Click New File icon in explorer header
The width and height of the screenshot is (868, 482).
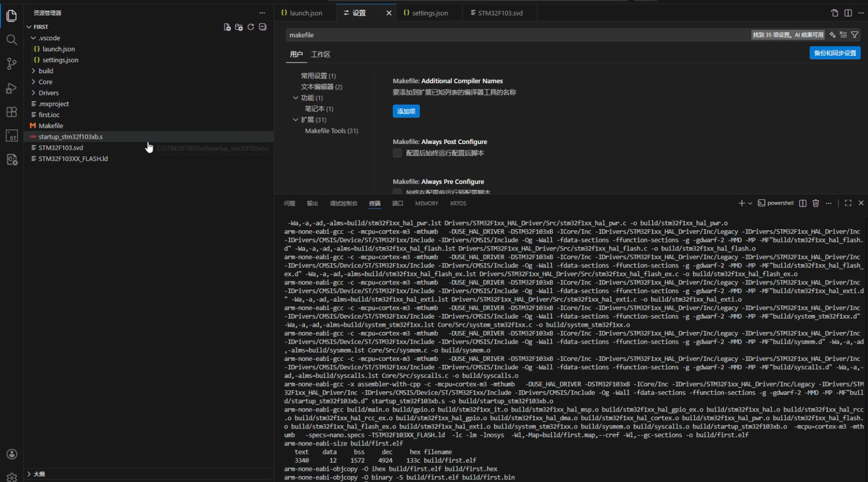[x=227, y=27]
